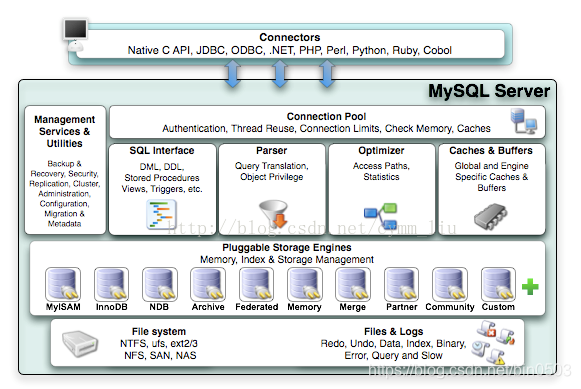Click 'Error, Query and Slow' text
This screenshot has height=389, width=581.
(394, 355)
